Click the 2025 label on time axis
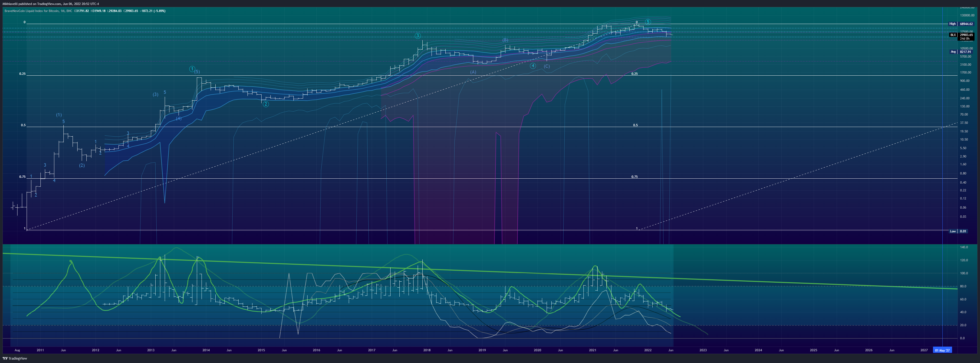980x363 pixels. pyautogui.click(x=813, y=350)
